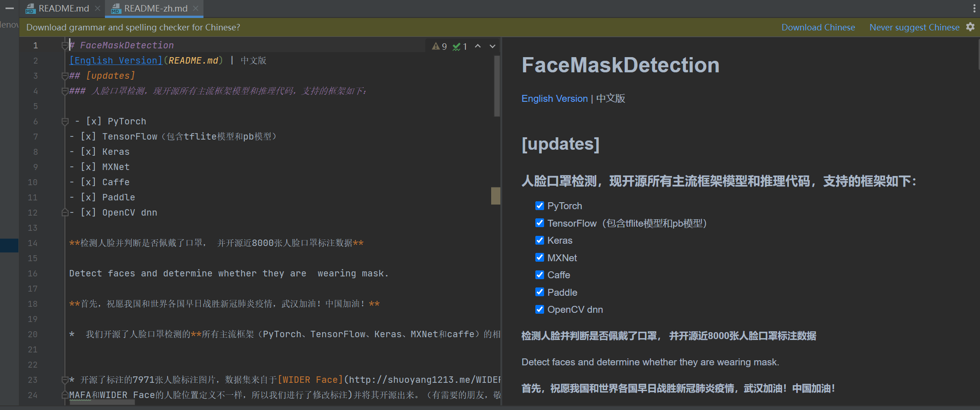Viewport: 980px width, 410px height.
Task: Collapse the list fold at the PyTorch line
Action: [x=65, y=121]
